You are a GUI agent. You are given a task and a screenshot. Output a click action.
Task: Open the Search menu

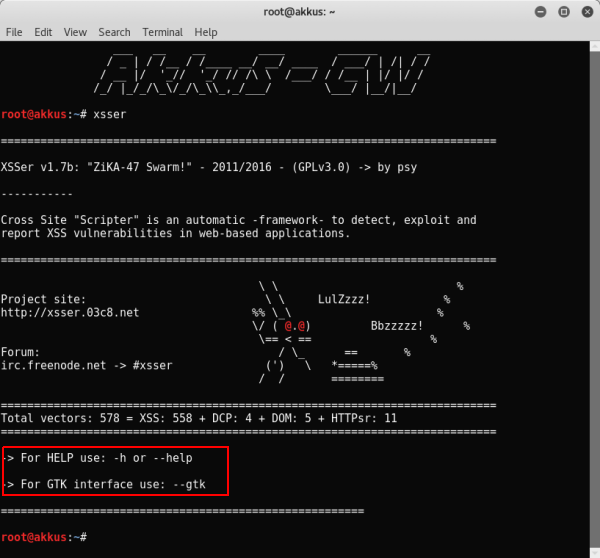(114, 32)
